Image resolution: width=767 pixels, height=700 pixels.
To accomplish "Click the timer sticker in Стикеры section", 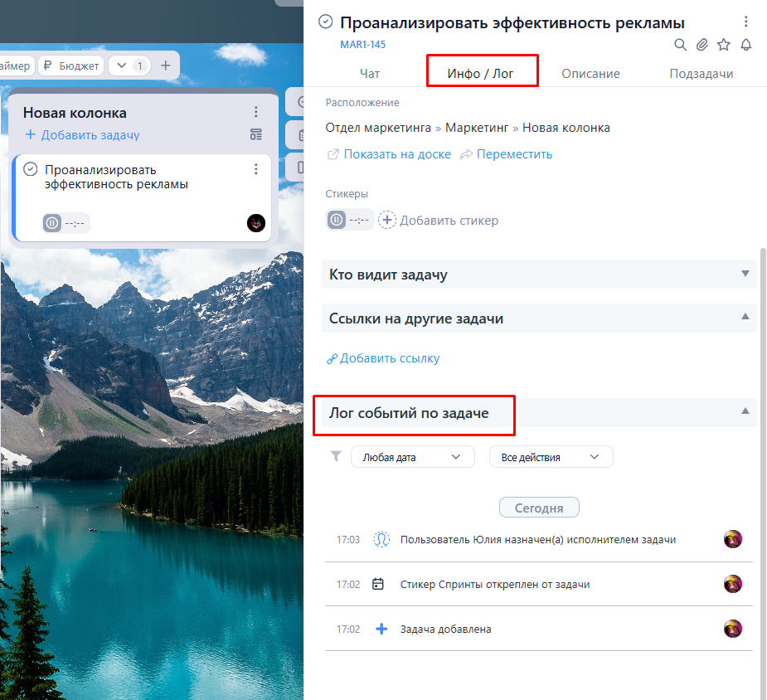I will [x=350, y=220].
